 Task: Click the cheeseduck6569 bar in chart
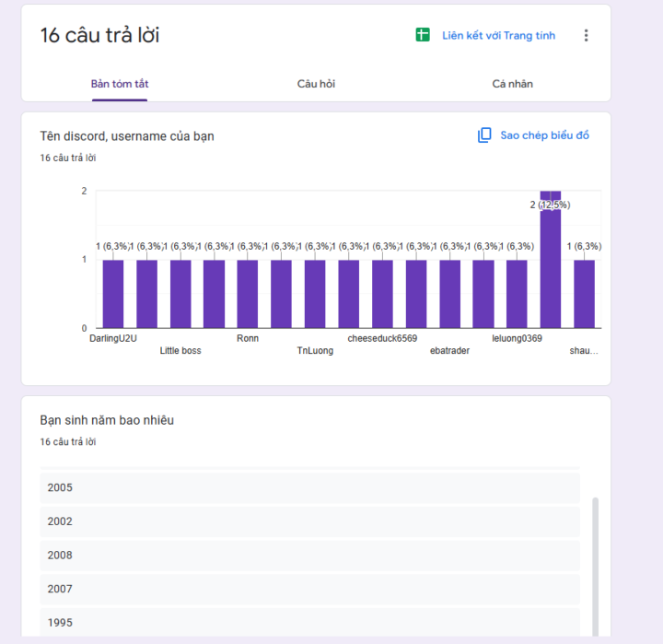(382, 294)
